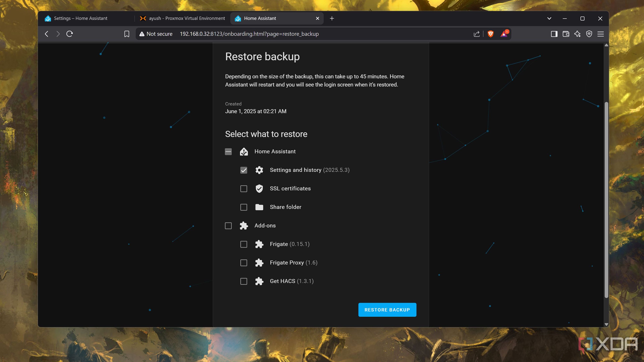Viewport: 644px width, 362px height.
Task: Click the browser back arrow
Action: click(46, 34)
